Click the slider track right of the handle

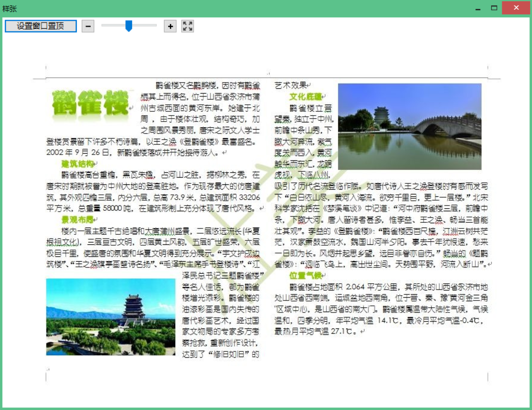pos(144,25)
